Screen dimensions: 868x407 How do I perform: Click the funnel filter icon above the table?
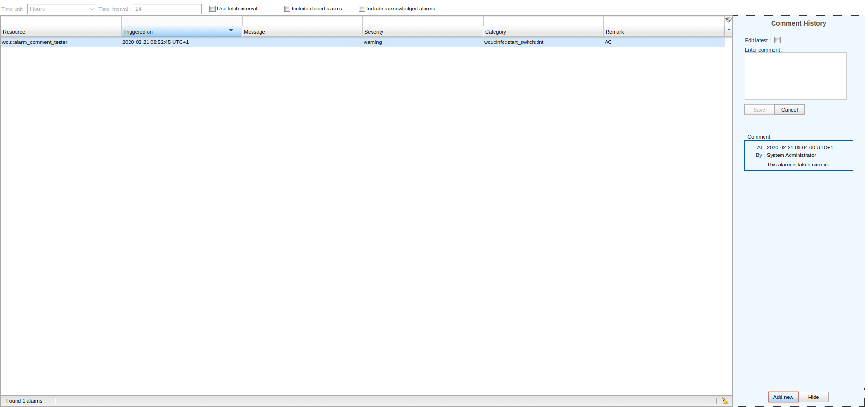coord(729,21)
